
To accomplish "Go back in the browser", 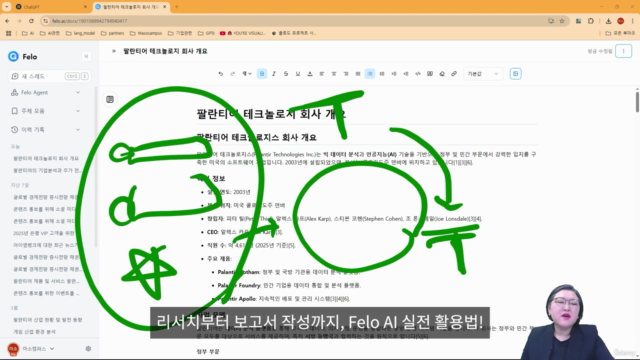I will coord(8,21).
